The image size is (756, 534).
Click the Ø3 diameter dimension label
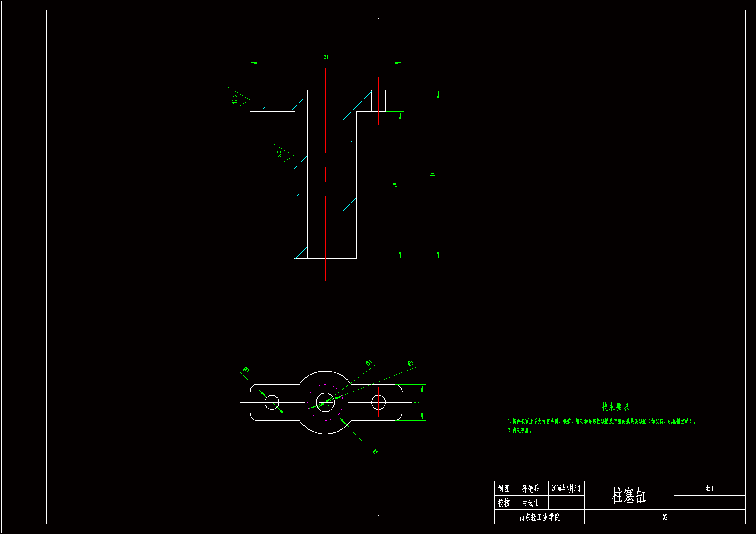(x=369, y=363)
